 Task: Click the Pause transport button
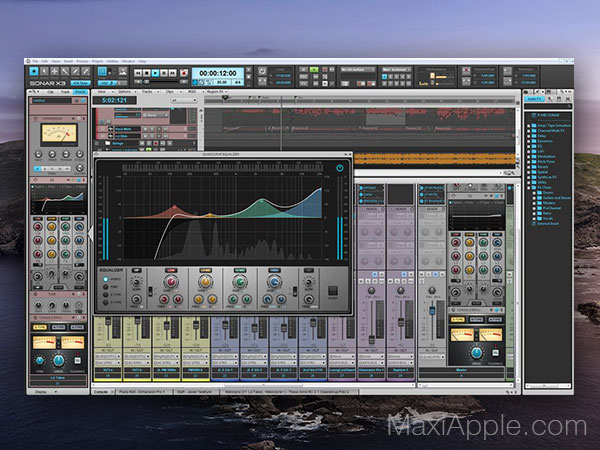point(164,73)
